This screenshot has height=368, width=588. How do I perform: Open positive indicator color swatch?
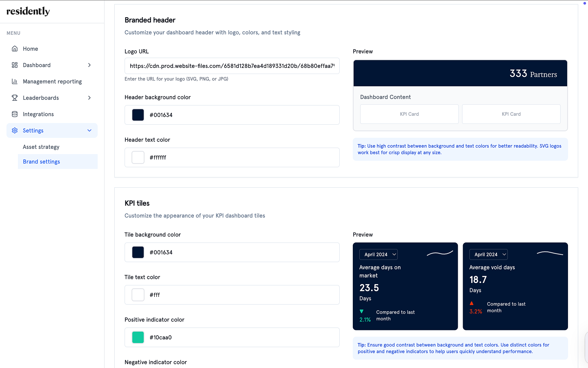coord(138,337)
